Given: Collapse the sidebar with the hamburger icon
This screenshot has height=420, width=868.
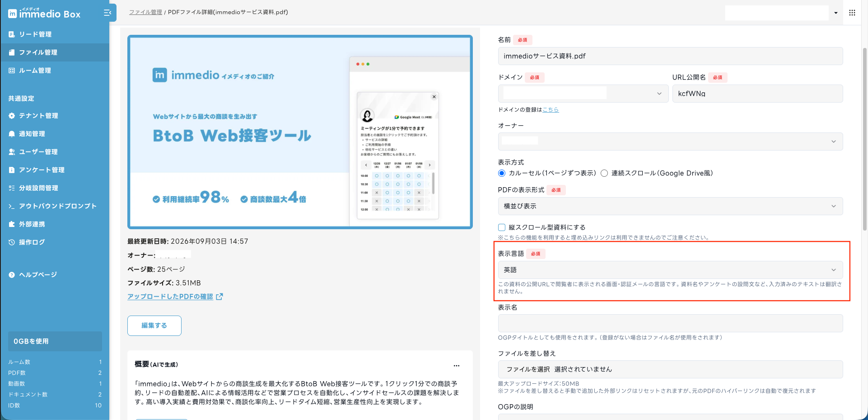Looking at the screenshot, I should pyautogui.click(x=107, y=13).
